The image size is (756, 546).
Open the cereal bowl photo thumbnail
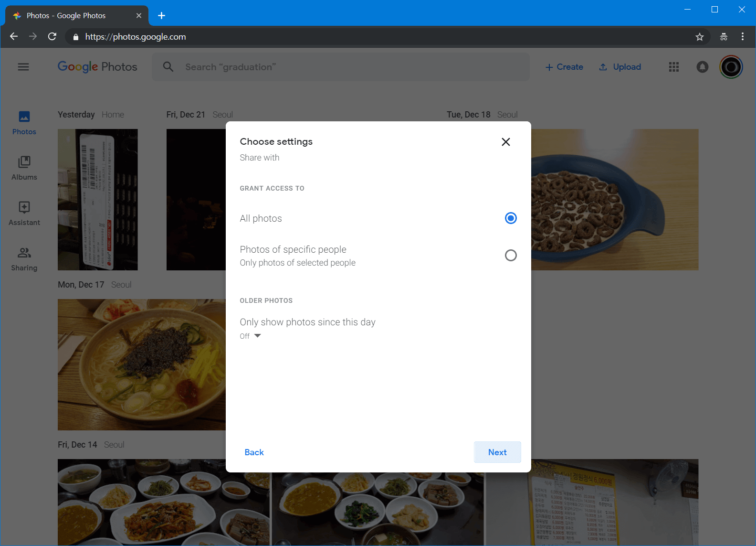(615, 200)
